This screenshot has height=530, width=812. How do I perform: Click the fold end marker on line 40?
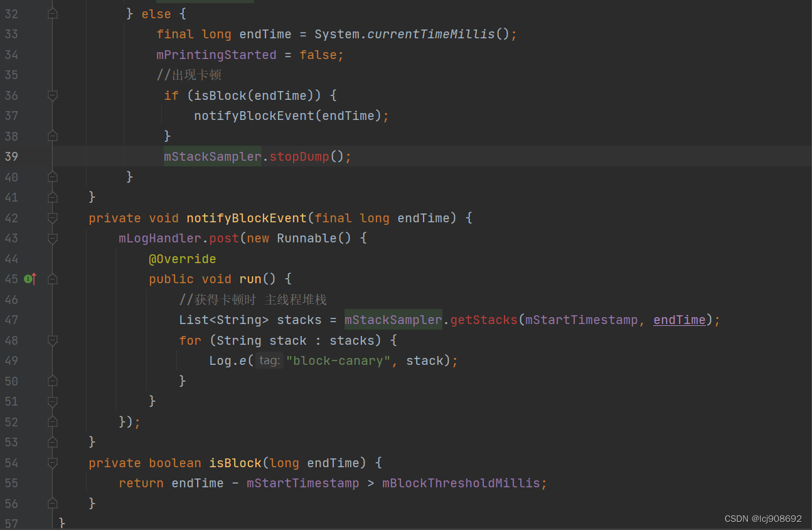point(53,177)
